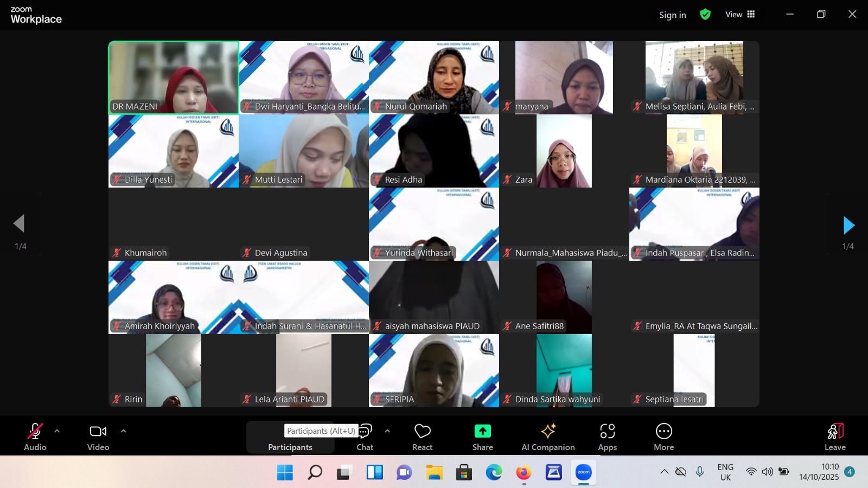Select Yurinda Withasari video tile

(434, 224)
